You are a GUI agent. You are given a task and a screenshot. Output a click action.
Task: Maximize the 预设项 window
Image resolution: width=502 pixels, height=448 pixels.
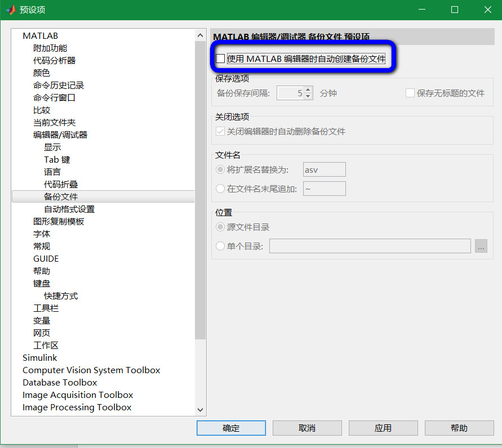(455, 10)
